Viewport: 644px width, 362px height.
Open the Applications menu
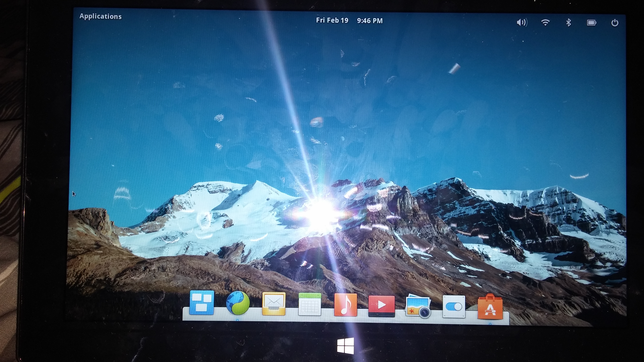point(100,16)
